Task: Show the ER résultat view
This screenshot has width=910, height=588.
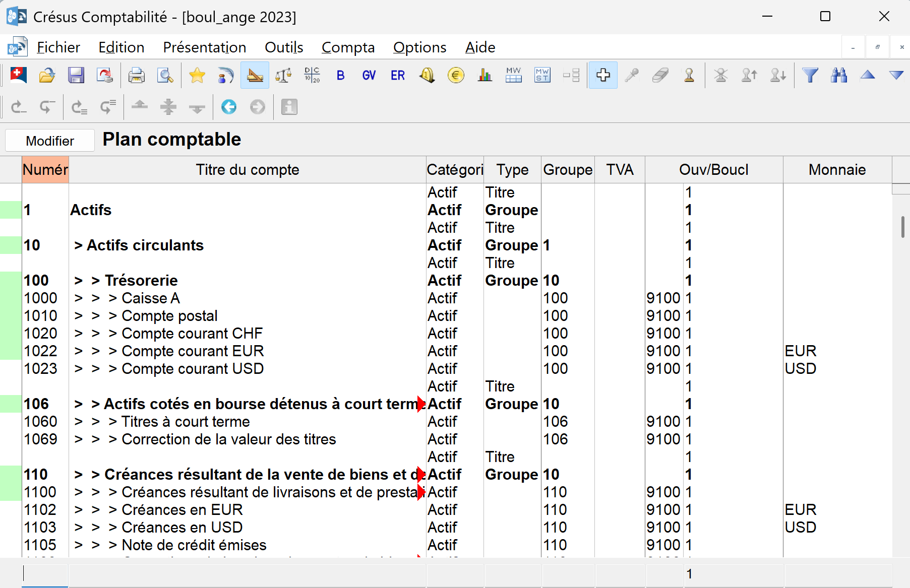Action: coord(398,75)
